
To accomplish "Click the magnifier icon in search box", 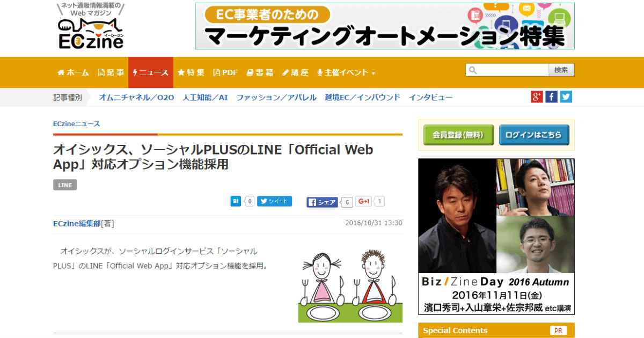I will tap(472, 70).
